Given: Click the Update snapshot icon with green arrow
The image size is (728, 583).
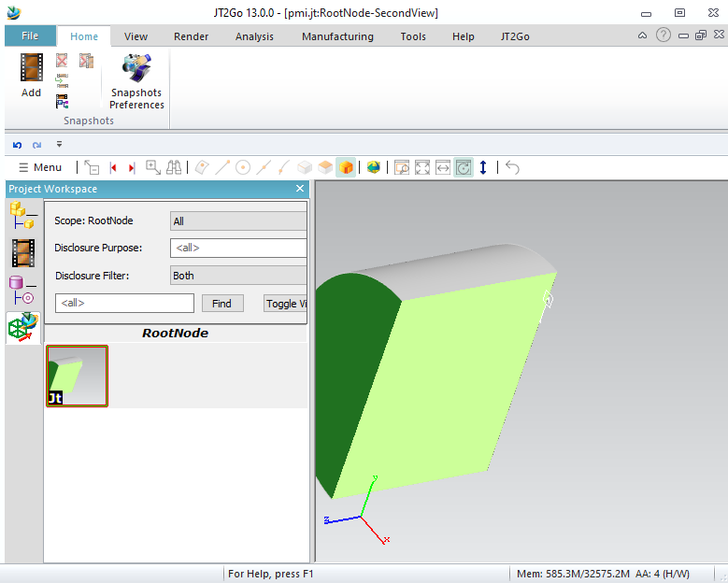Looking at the screenshot, I should tap(62, 80).
